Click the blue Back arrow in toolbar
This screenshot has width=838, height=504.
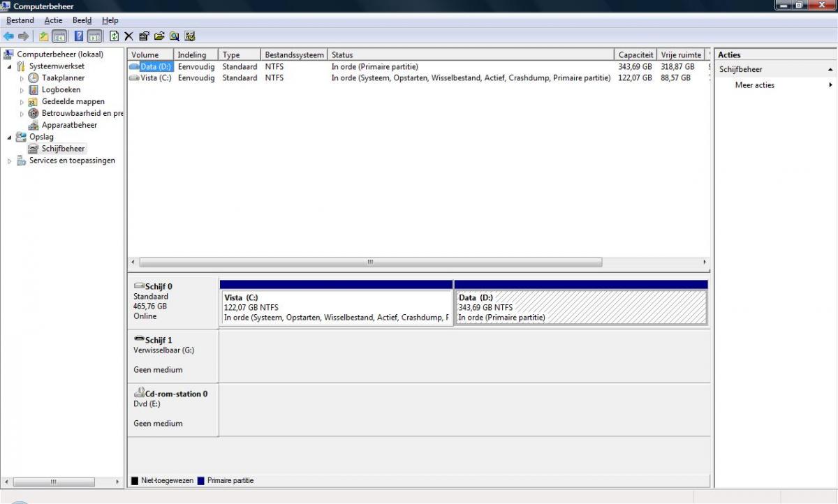point(8,36)
